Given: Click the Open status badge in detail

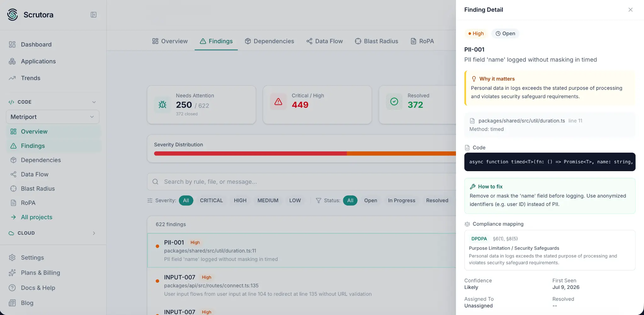Looking at the screenshot, I should point(505,34).
